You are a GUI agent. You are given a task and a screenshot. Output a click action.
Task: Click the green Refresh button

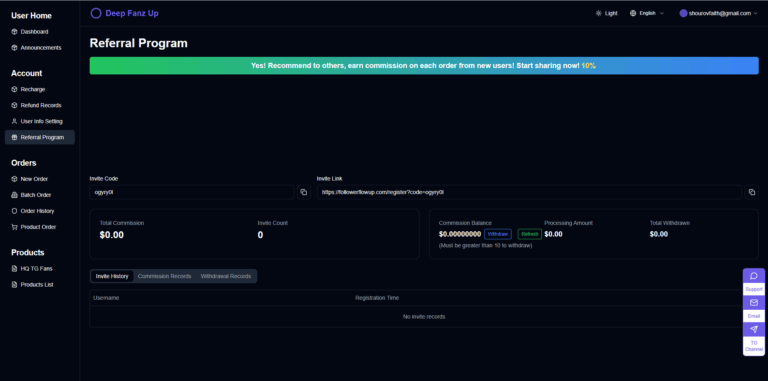pos(529,234)
